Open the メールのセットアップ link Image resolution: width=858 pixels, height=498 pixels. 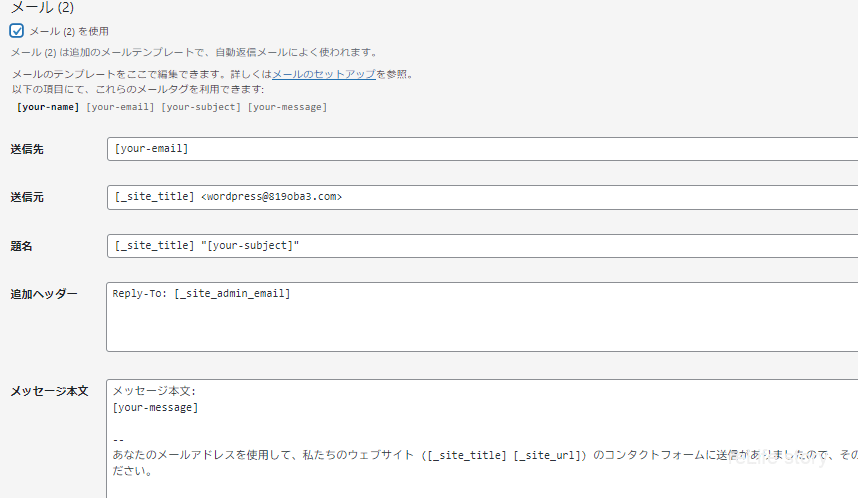coord(324,75)
